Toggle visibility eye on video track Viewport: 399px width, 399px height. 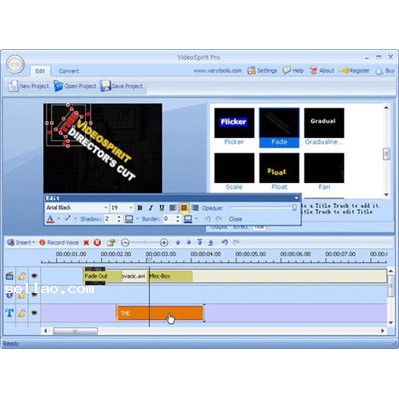[34, 276]
